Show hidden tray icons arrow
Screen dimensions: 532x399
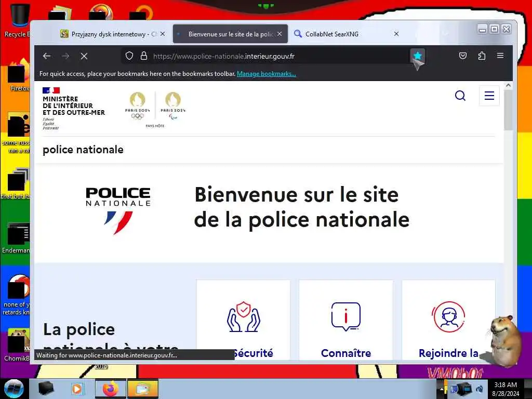442,389
